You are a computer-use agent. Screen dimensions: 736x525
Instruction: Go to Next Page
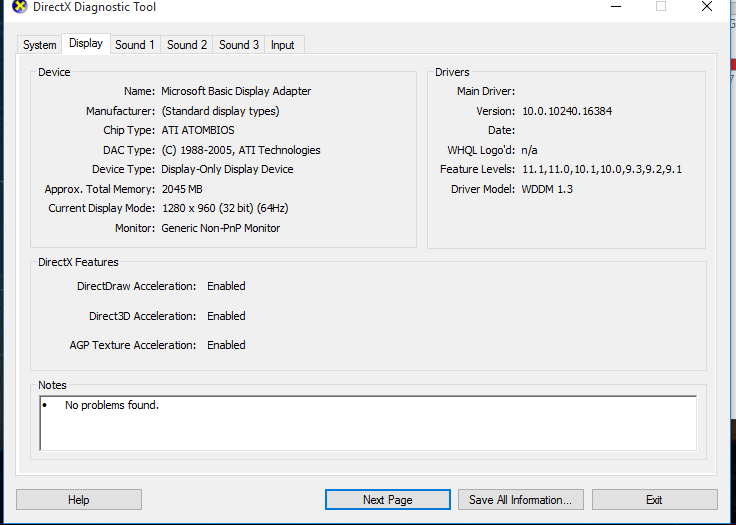(x=388, y=500)
